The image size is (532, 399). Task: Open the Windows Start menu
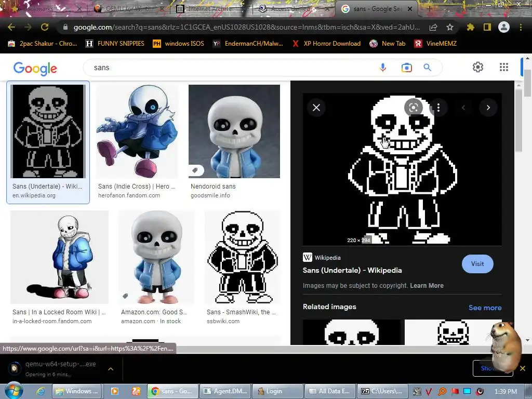click(x=14, y=391)
